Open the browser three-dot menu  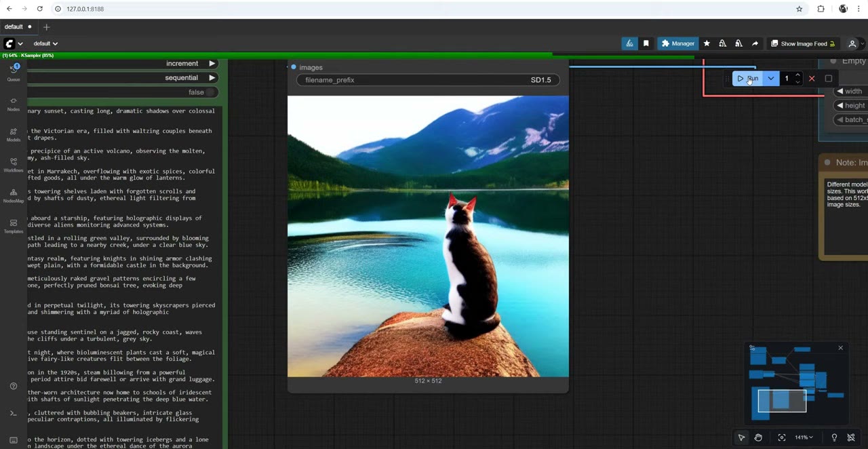(x=860, y=9)
